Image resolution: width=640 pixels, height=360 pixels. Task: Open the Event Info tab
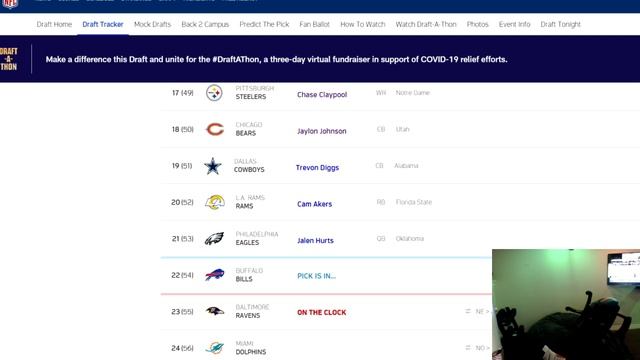tap(515, 24)
